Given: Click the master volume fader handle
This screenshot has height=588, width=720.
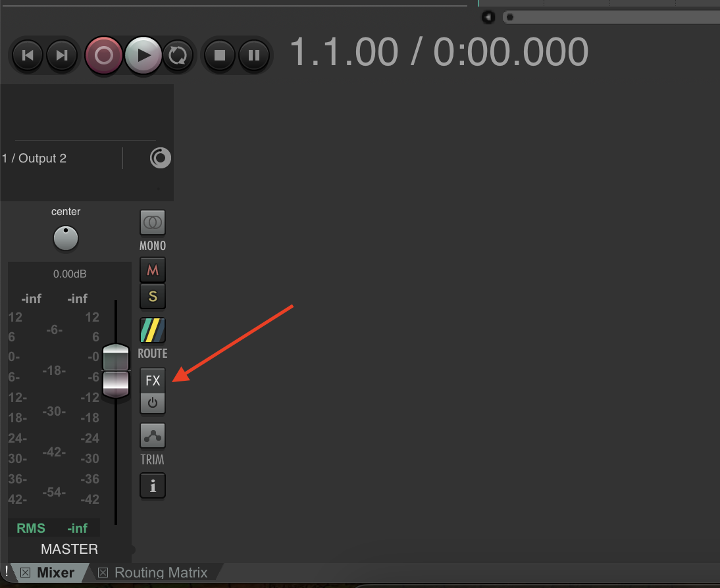Looking at the screenshot, I should point(116,371).
